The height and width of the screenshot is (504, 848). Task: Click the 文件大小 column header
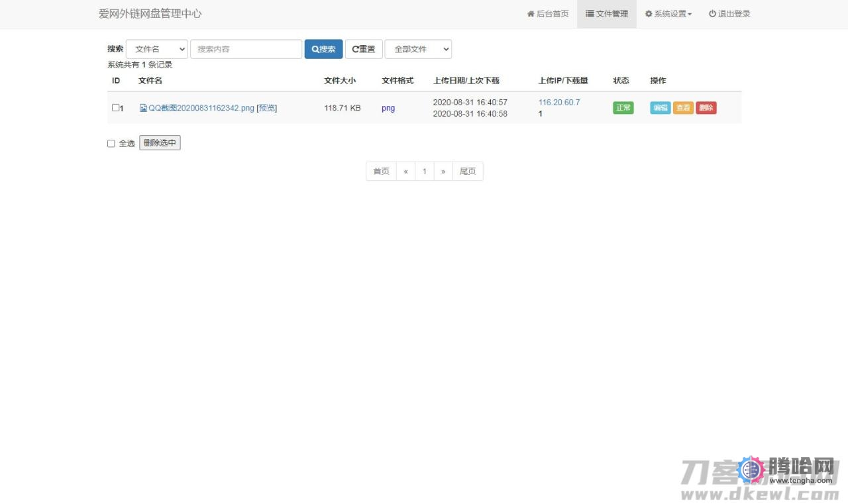pos(340,81)
